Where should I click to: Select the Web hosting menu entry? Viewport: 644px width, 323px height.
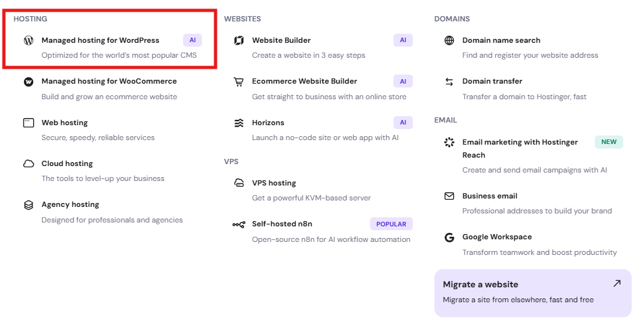pyautogui.click(x=64, y=123)
